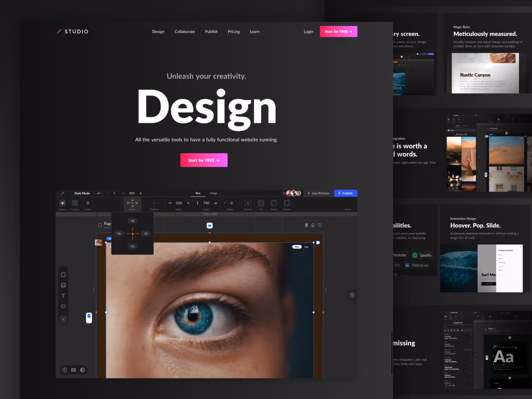Open the dropdown arrow beside the redo button
The height and width of the screenshot is (399, 532).
(x=114, y=193)
